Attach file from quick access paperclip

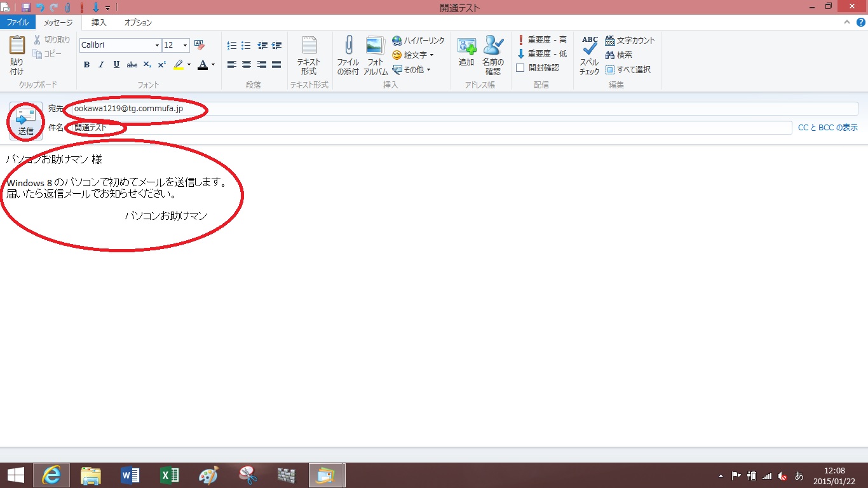[67, 8]
